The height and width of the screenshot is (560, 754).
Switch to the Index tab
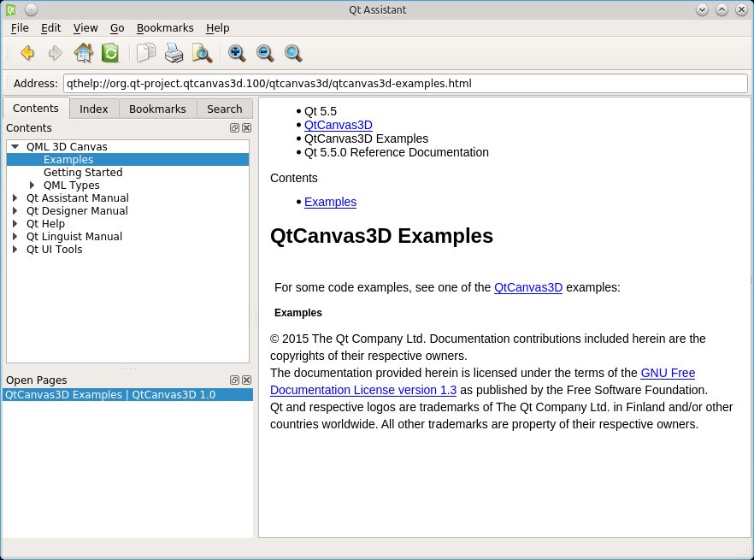[x=94, y=109]
